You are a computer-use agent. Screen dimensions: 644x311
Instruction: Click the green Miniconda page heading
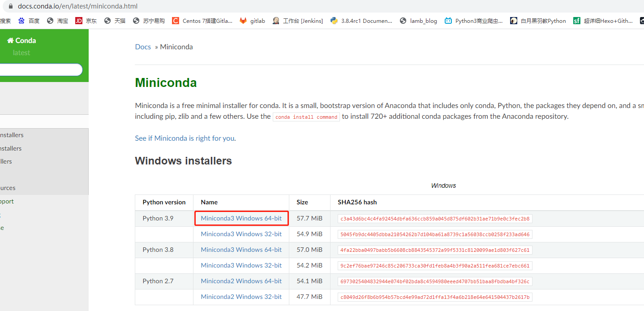coord(166,83)
